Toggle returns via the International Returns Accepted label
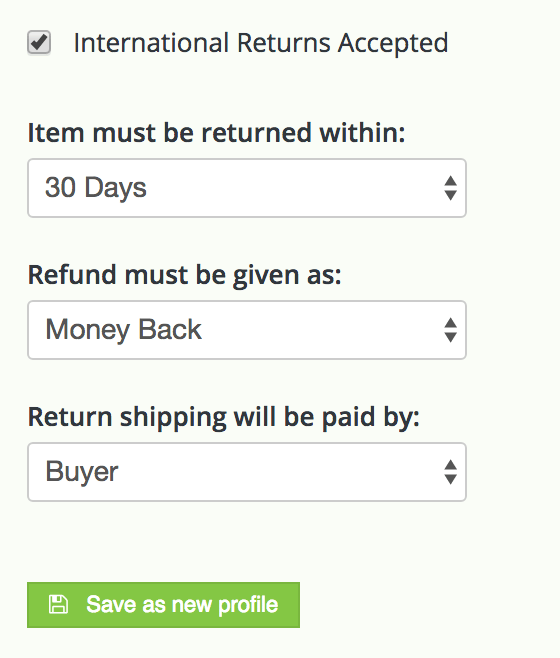 click(261, 43)
